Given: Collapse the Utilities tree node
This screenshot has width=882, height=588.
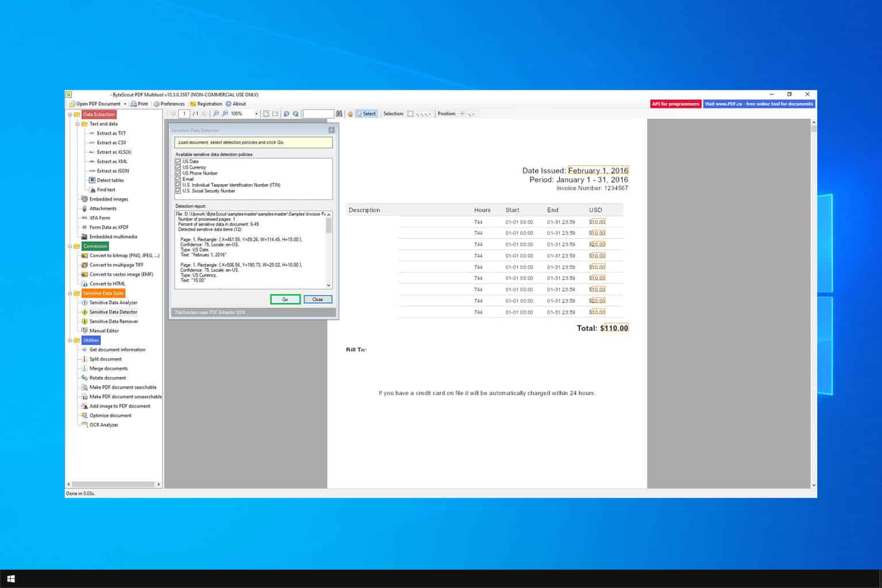Looking at the screenshot, I should 70,341.
